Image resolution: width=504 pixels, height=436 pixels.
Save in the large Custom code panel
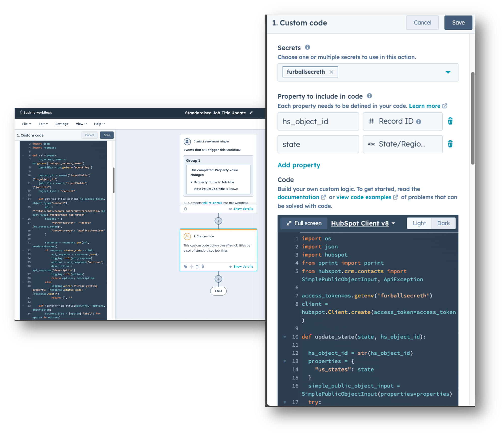point(458,23)
